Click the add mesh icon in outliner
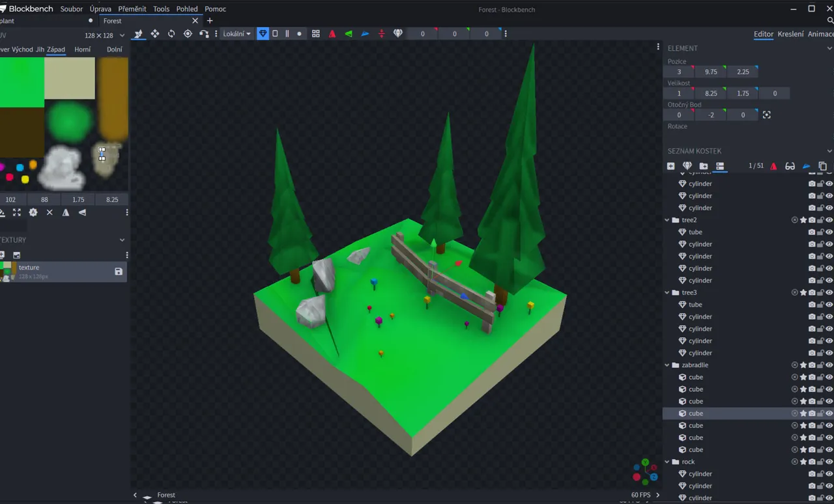 pos(687,166)
